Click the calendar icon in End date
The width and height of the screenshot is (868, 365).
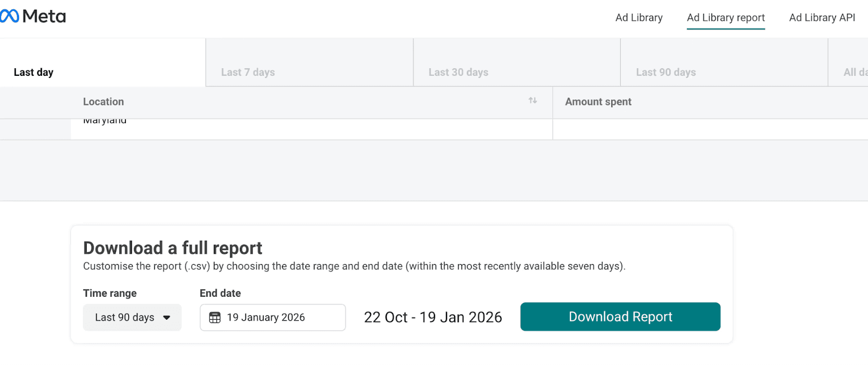pos(215,318)
